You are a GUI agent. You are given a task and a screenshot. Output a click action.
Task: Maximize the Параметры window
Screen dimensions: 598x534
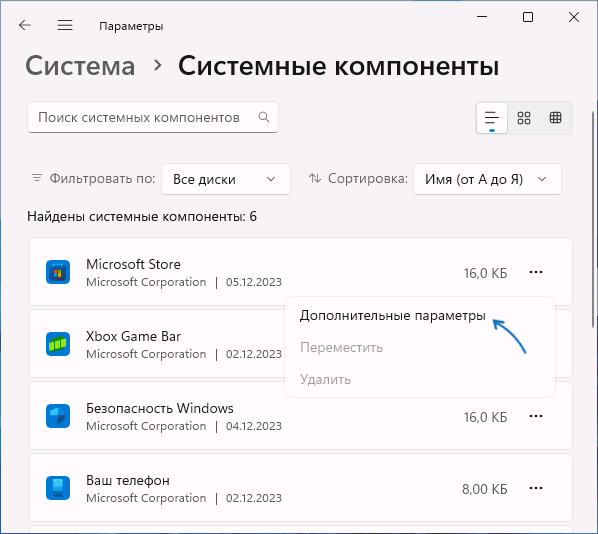coord(528,17)
